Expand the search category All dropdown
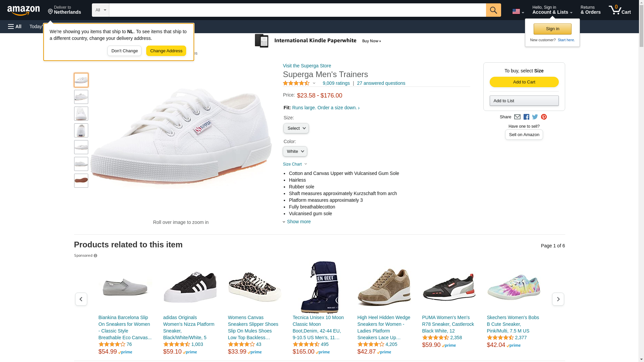The width and height of the screenshot is (644, 362). [x=101, y=10]
